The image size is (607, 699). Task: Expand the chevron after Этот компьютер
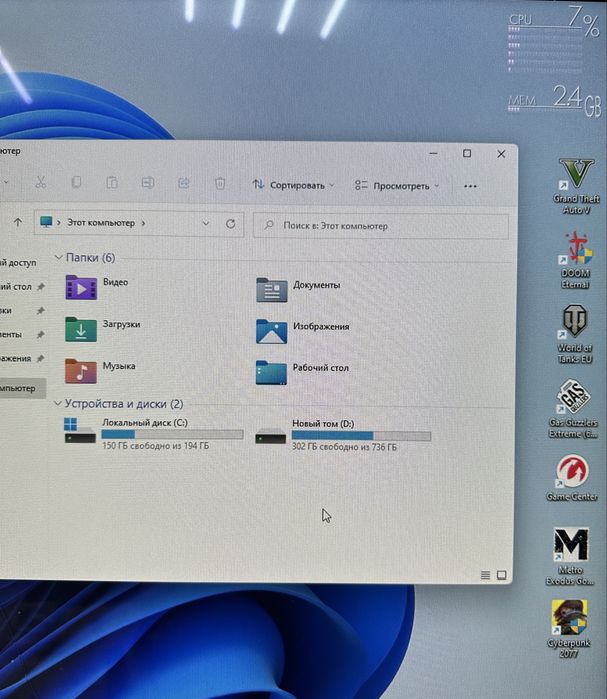point(144,223)
